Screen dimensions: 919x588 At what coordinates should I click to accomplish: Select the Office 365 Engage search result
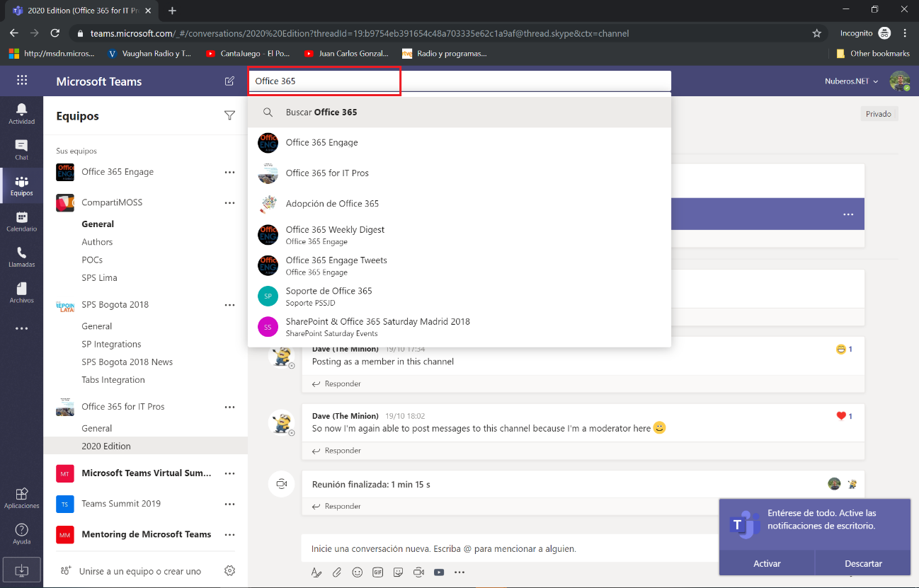pos(321,142)
